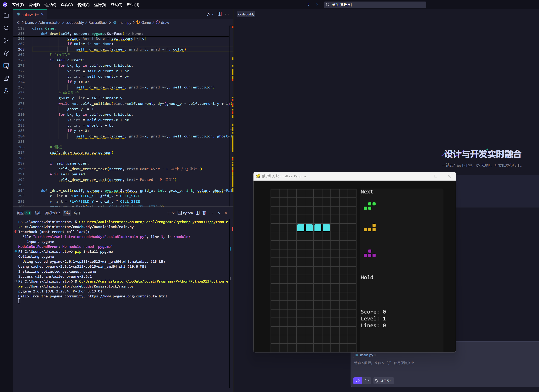The image size is (539, 392).
Task: Expand the run button dropdown arrow
Action: [213, 14]
